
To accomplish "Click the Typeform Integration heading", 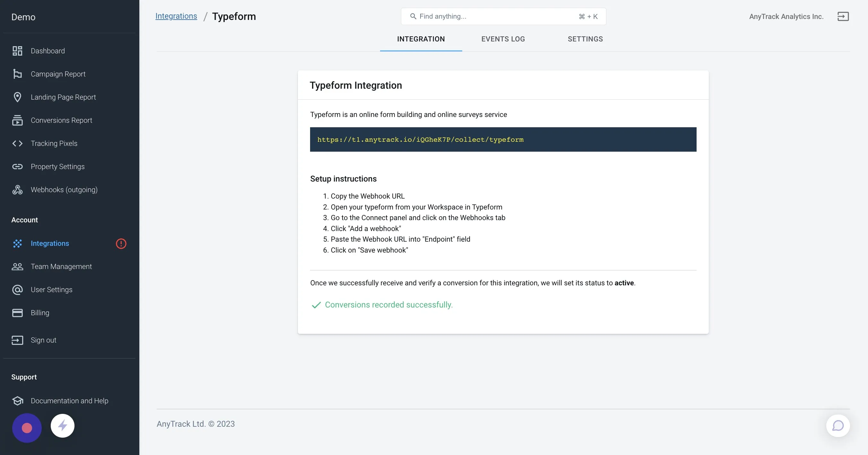I will pyautogui.click(x=356, y=85).
